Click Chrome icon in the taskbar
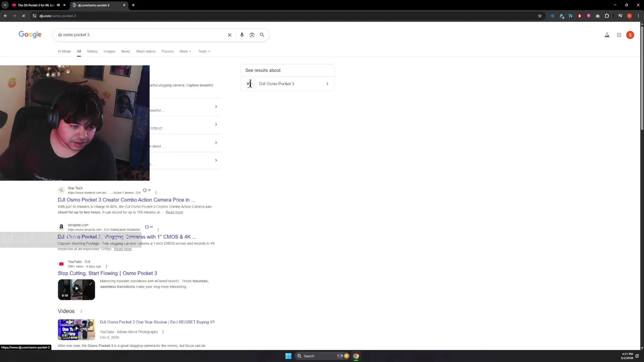This screenshot has height=362, width=644. [356, 356]
